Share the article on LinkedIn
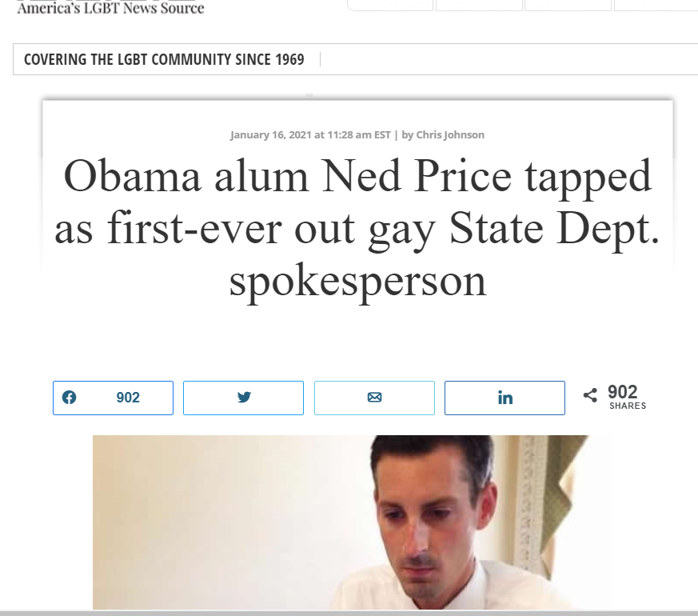 coord(505,398)
